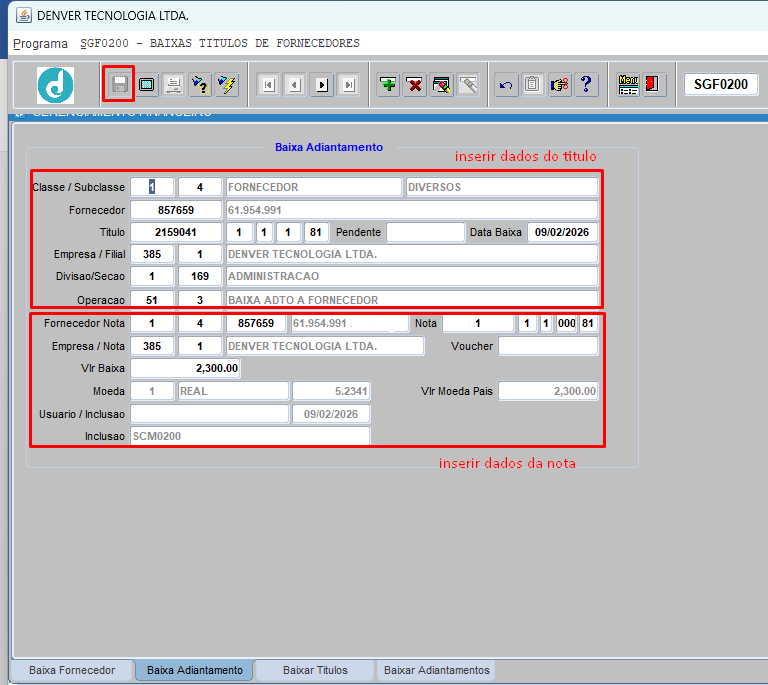Click the Voucher input field
Screen dimensions: 768x685
(548, 346)
